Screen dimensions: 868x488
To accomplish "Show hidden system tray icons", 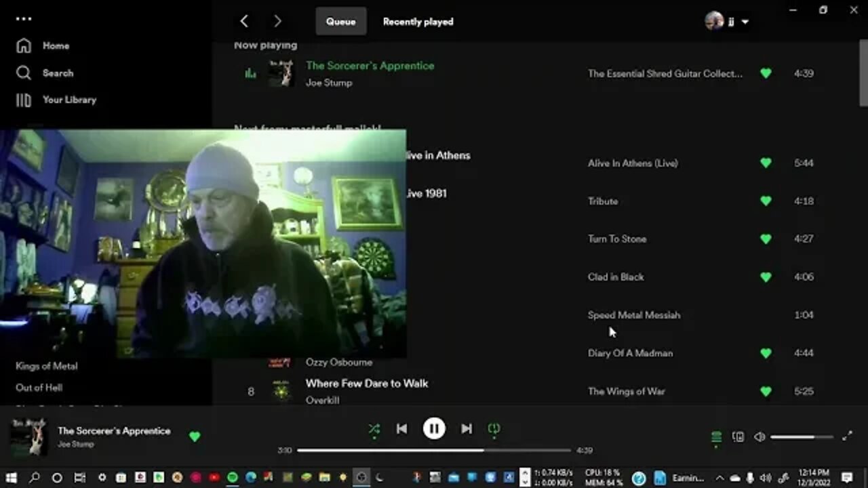I will [x=720, y=478].
